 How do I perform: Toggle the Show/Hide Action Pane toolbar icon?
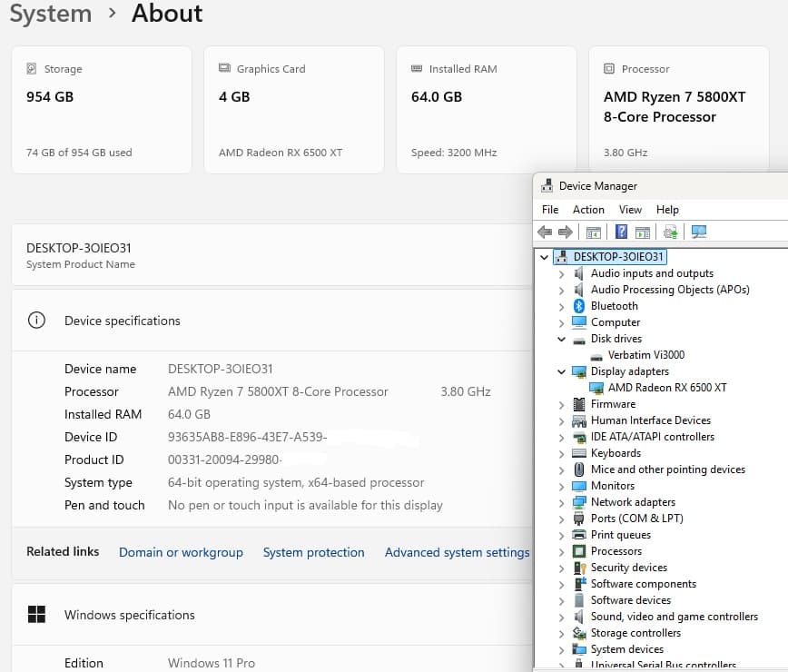pos(642,232)
